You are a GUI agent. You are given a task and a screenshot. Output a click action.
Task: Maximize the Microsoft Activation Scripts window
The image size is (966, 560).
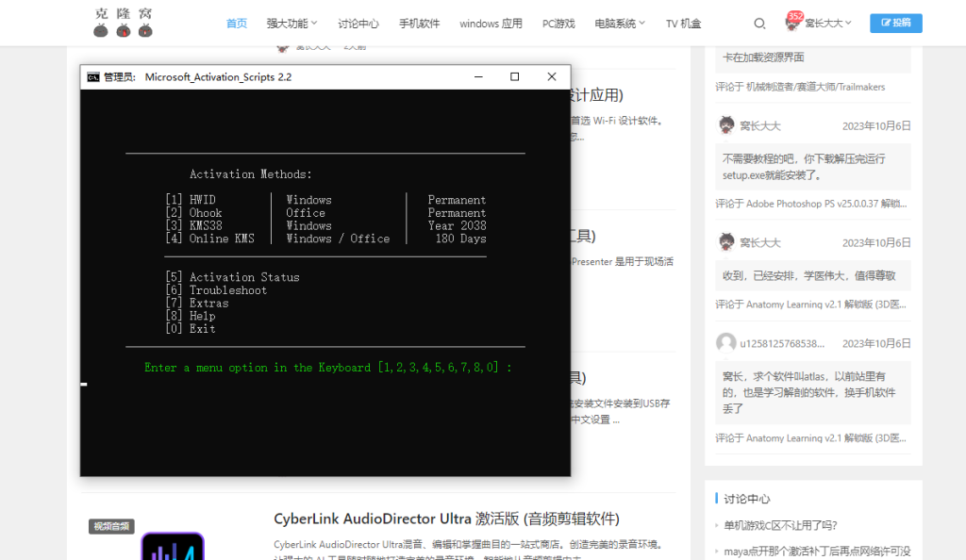click(514, 77)
